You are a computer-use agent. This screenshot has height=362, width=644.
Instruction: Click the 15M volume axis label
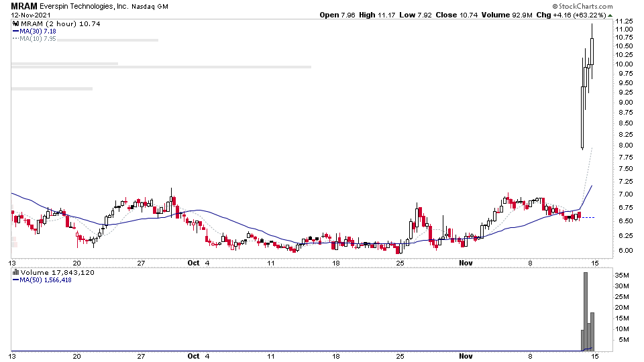point(622,318)
